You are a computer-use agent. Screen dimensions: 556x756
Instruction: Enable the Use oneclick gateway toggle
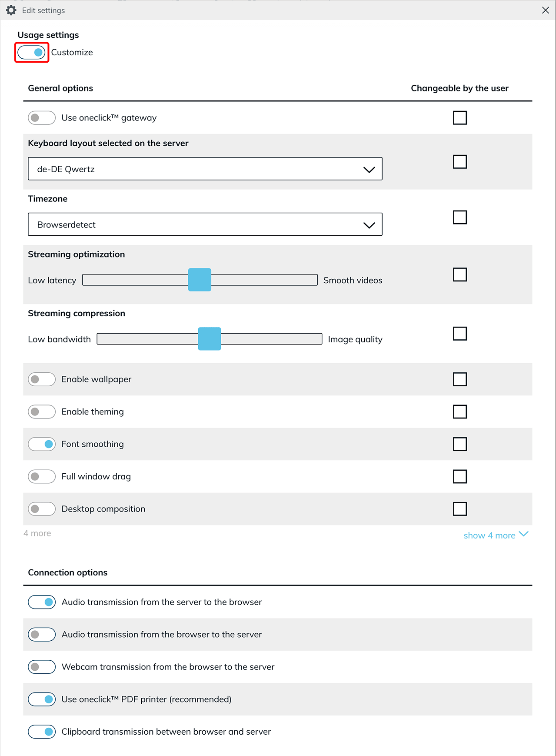(42, 118)
